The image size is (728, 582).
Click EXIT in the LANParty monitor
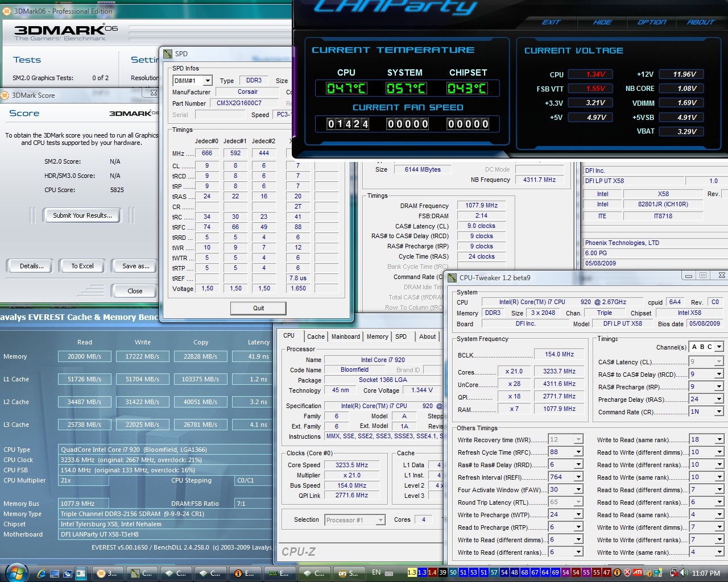(x=551, y=22)
